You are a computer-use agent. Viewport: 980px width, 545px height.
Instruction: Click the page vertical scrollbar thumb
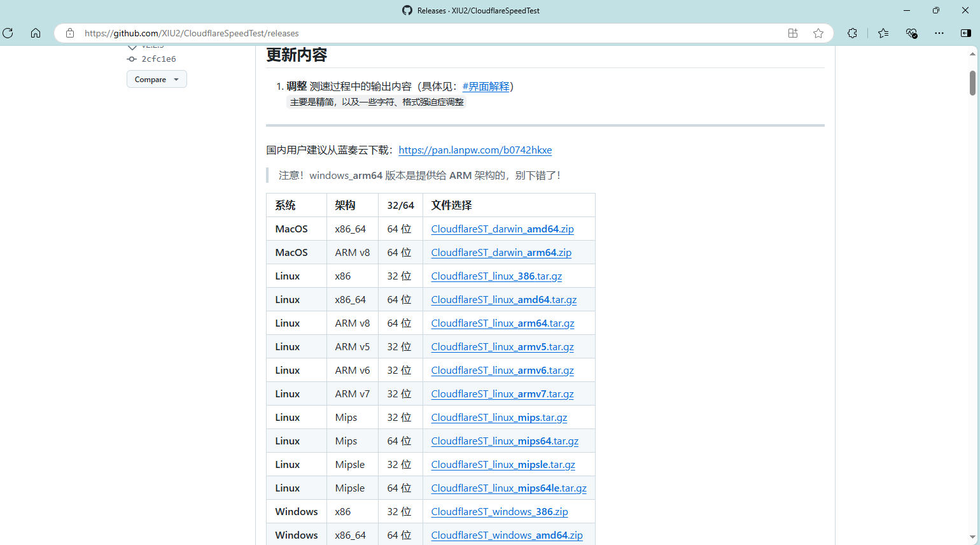[x=972, y=83]
